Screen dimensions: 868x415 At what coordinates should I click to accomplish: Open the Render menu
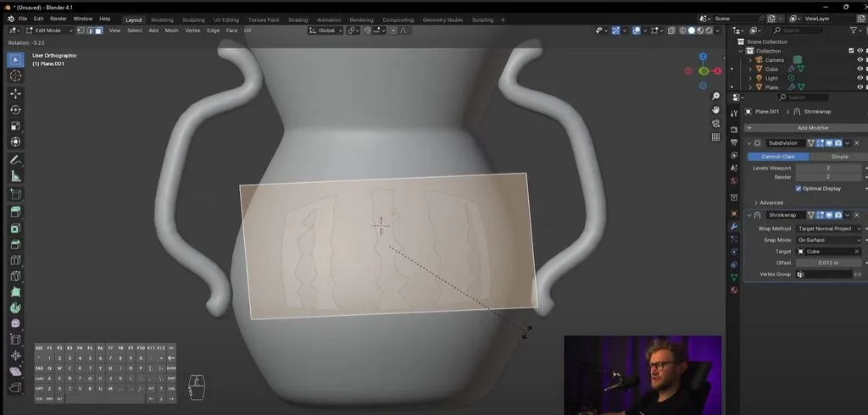click(x=58, y=19)
